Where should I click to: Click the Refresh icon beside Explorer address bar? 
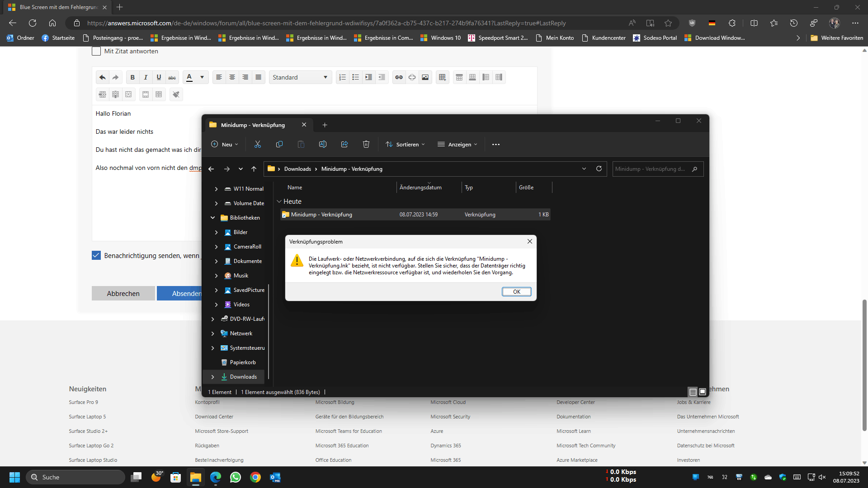[599, 169]
